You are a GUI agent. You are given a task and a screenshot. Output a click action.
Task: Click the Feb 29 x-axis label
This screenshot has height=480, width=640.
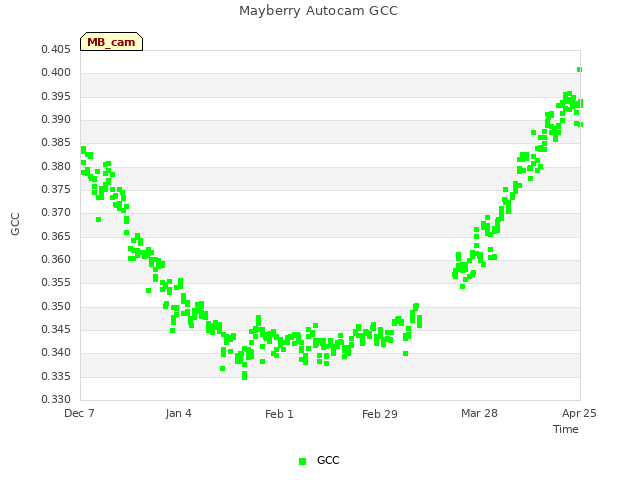click(x=380, y=414)
